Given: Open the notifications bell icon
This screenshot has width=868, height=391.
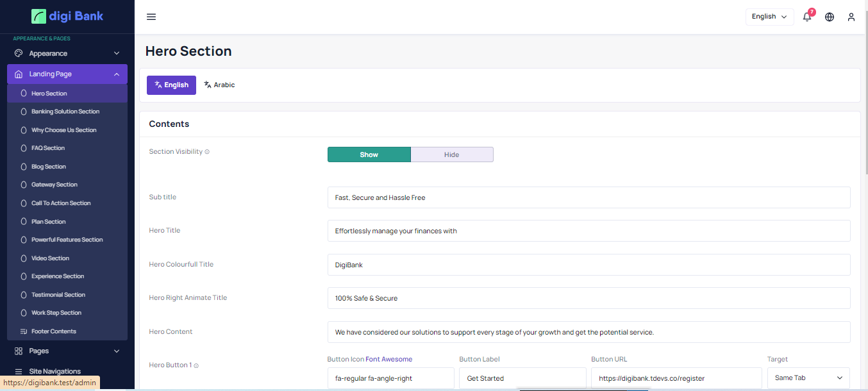Looking at the screenshot, I should (807, 17).
